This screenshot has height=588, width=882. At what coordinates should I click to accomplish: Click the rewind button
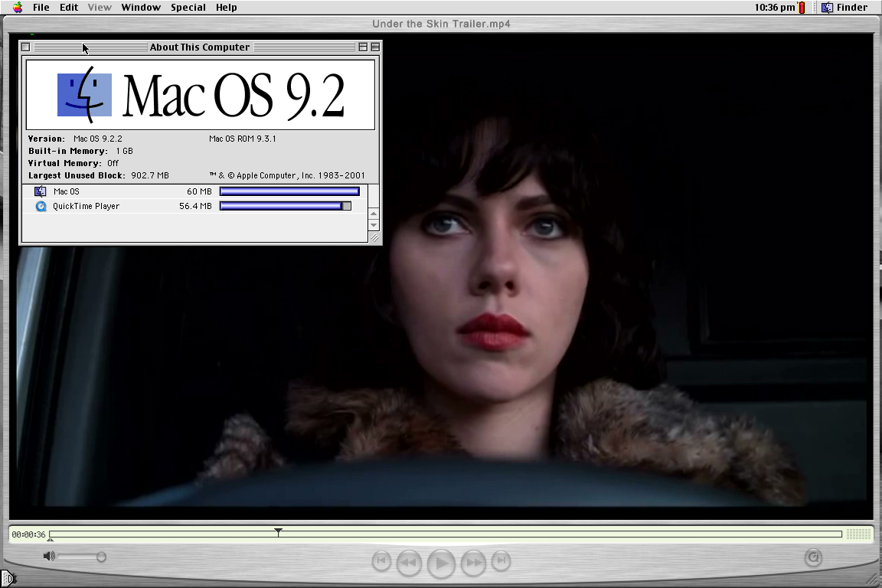coord(409,562)
